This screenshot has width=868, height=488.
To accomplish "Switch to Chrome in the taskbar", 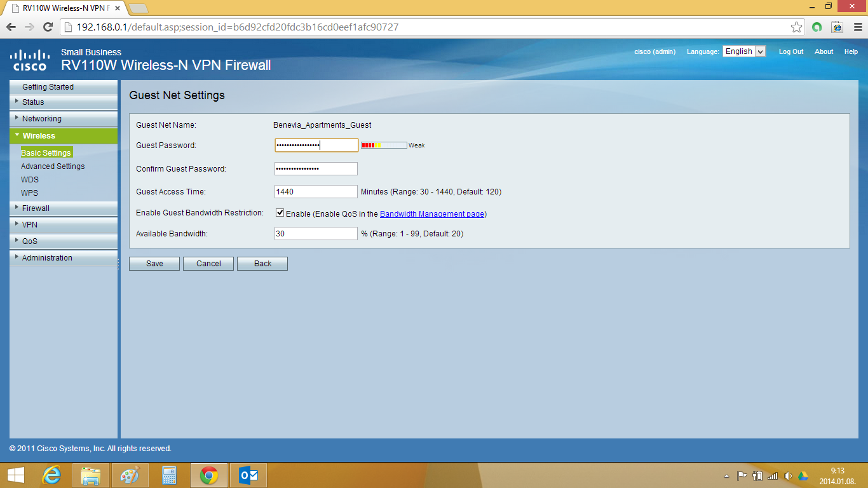I will pyautogui.click(x=209, y=475).
